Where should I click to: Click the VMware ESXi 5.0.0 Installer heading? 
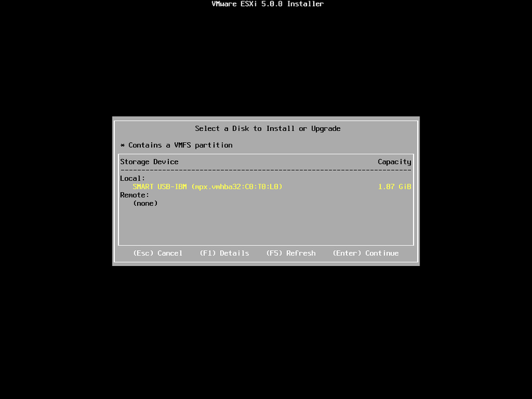[267, 4]
